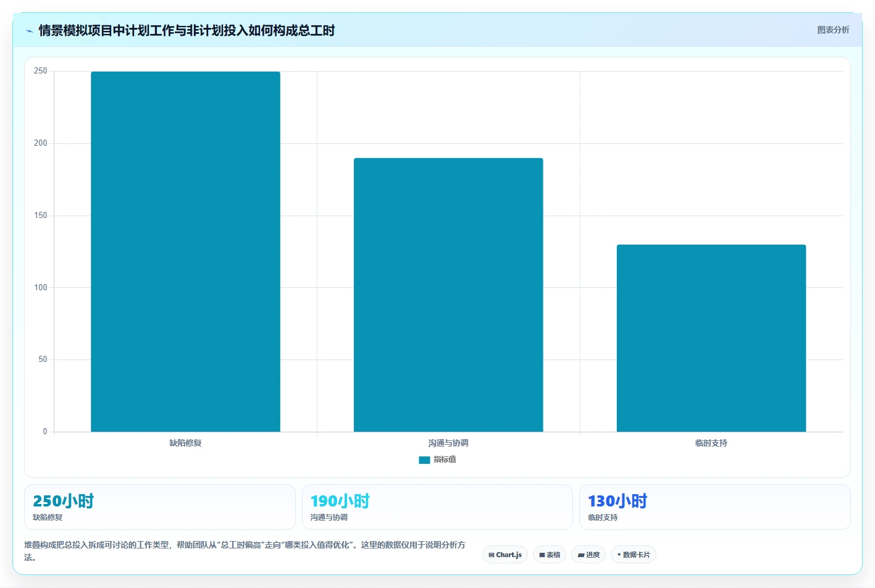The image size is (875, 588).
Task: Click the y-axis value 150
Action: [41, 216]
